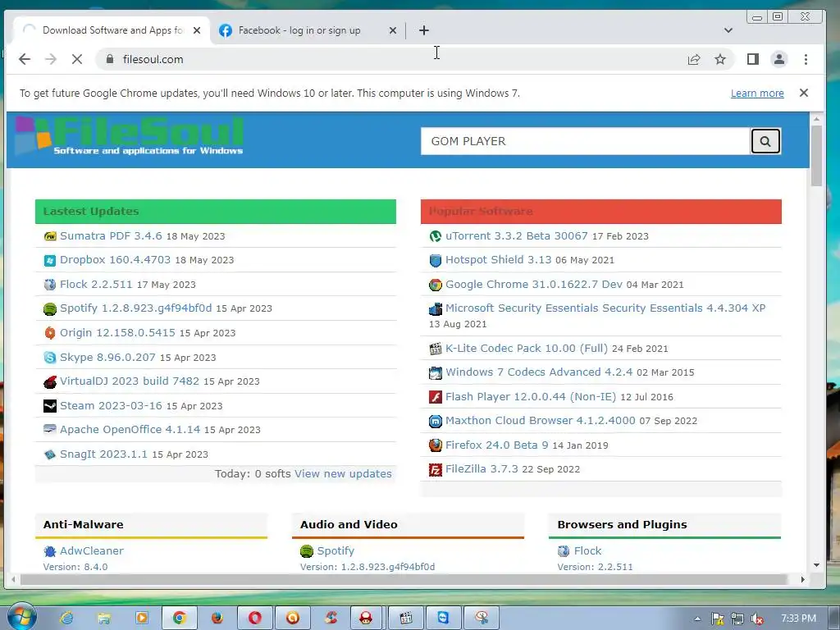This screenshot has width=840, height=630.
Task: Open Opera from the taskbar
Action: click(255, 619)
